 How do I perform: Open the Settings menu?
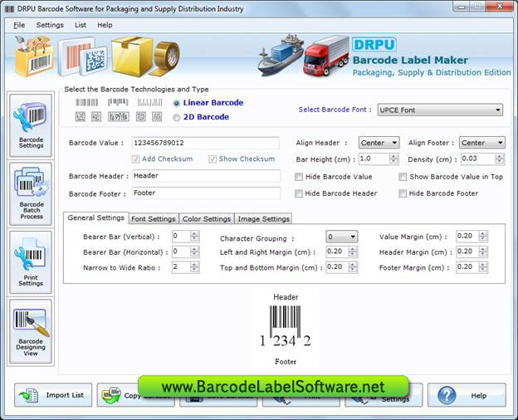tap(50, 25)
